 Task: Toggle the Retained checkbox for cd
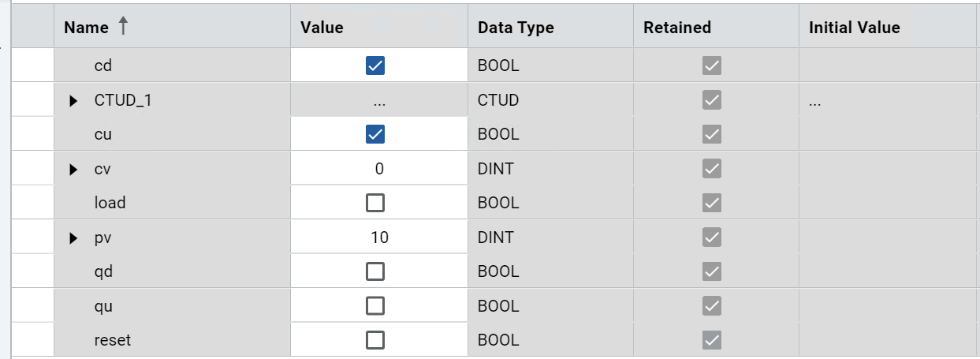pos(712,66)
